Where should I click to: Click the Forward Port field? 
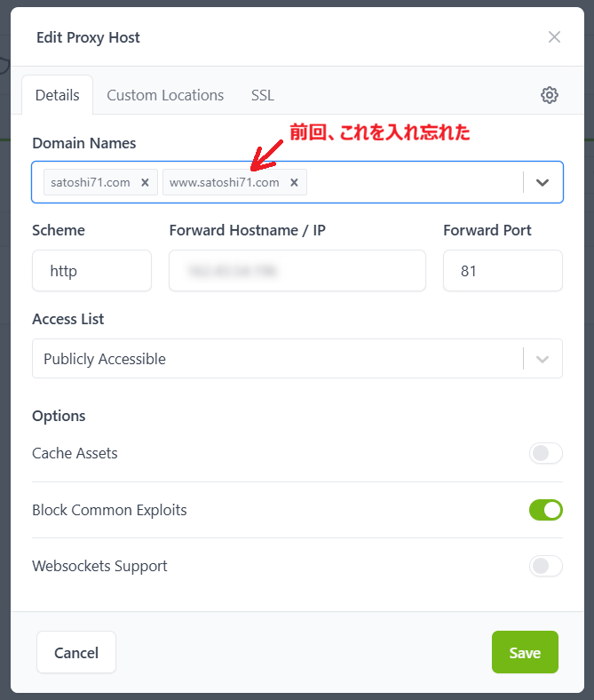click(502, 271)
